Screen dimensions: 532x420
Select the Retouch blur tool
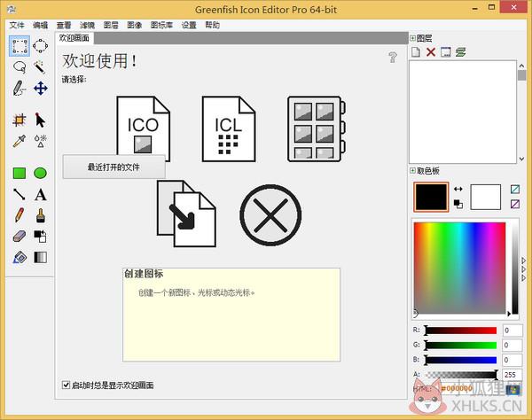click(x=41, y=141)
